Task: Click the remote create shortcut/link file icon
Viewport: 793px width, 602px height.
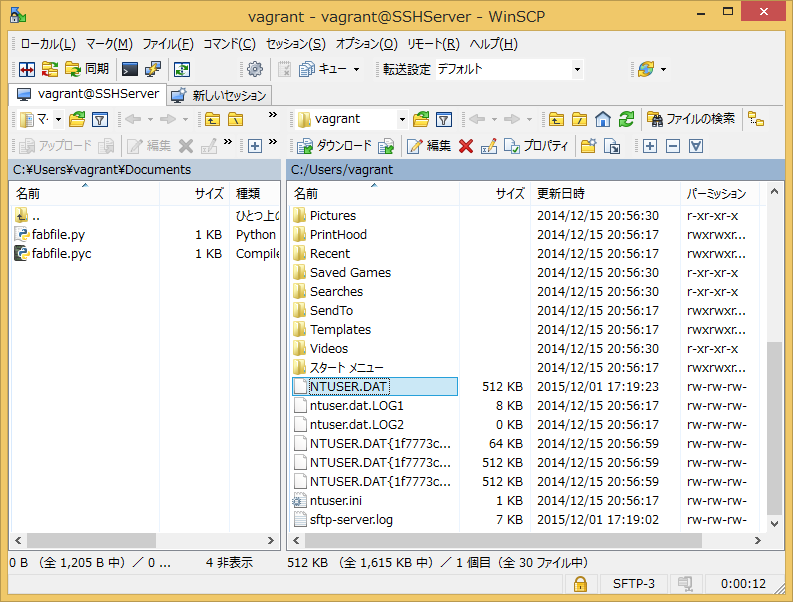Action: pyautogui.click(x=612, y=146)
